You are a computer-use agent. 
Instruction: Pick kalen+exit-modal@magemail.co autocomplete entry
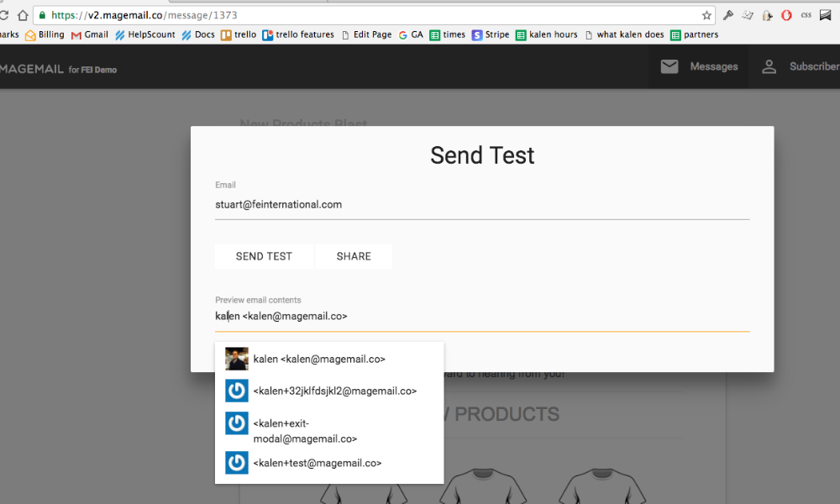pos(305,431)
